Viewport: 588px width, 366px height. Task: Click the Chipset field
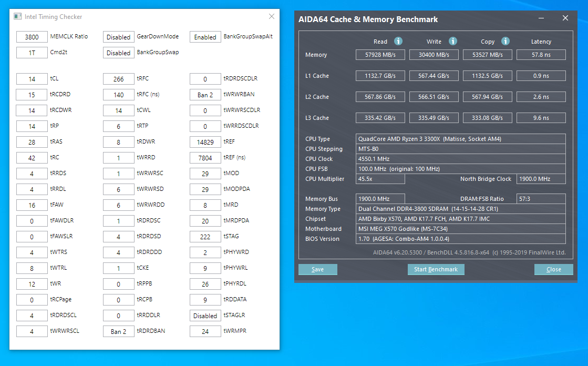pos(460,219)
